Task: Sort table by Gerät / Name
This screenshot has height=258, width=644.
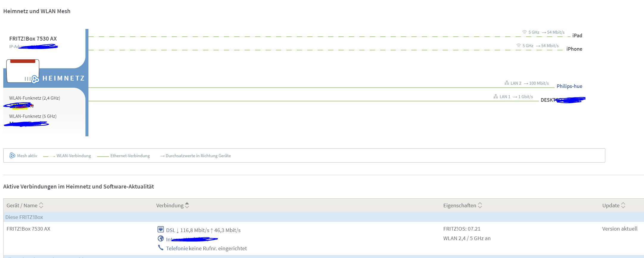Action: [25, 205]
